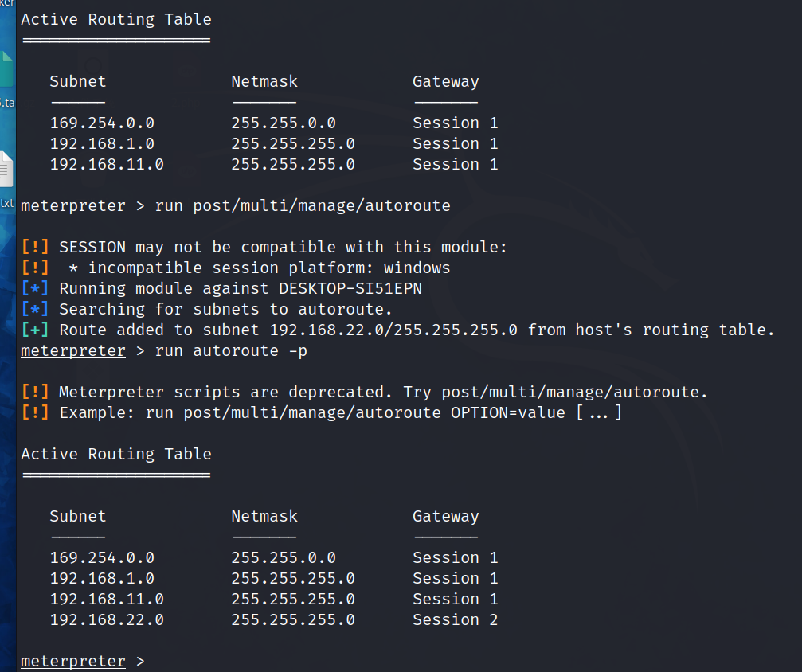The width and height of the screenshot is (802, 672).
Task: Click the 'incompatible session platform: windows' warning
Action: [x=268, y=268]
